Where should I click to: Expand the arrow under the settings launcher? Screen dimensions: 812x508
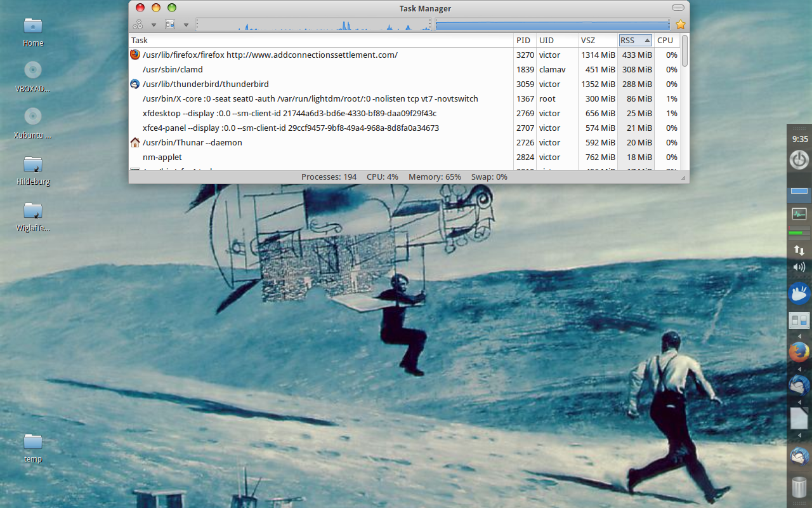pyautogui.click(x=799, y=336)
